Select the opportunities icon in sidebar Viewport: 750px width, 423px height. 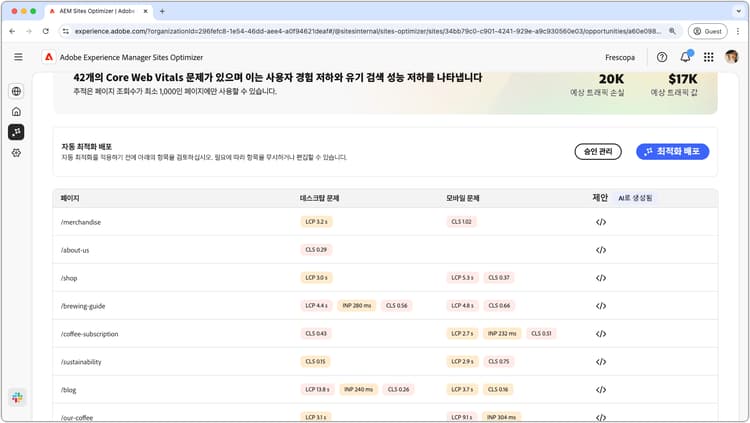point(16,132)
